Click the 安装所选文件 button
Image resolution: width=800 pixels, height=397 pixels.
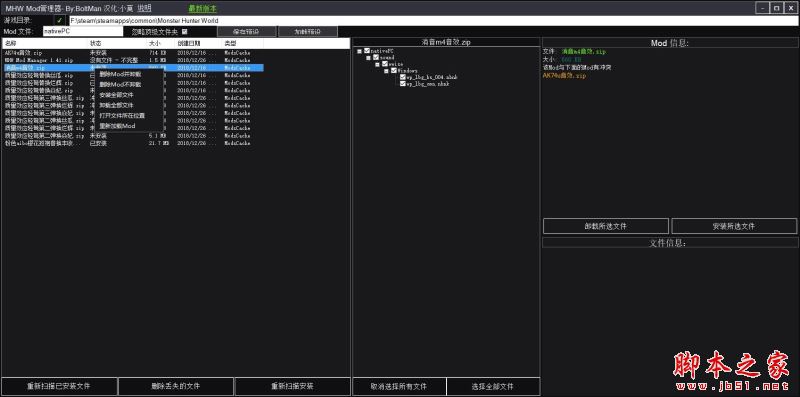[734, 226]
